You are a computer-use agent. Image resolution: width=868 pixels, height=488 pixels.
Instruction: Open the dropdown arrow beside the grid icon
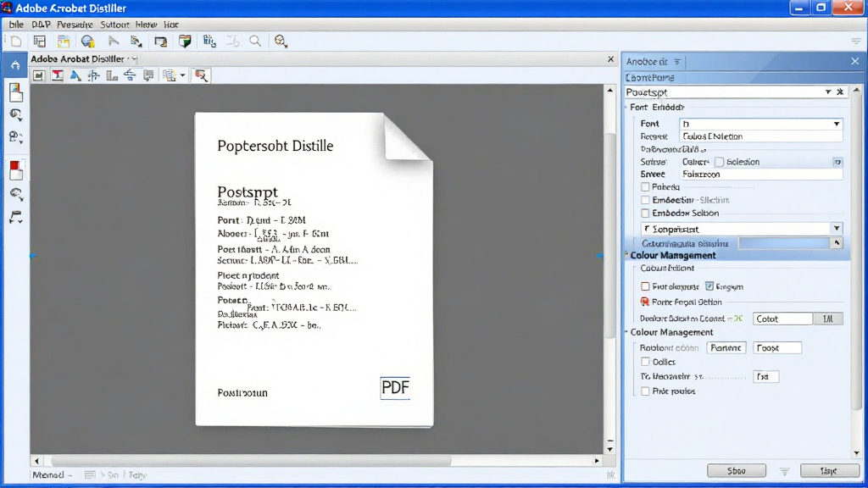click(x=183, y=75)
